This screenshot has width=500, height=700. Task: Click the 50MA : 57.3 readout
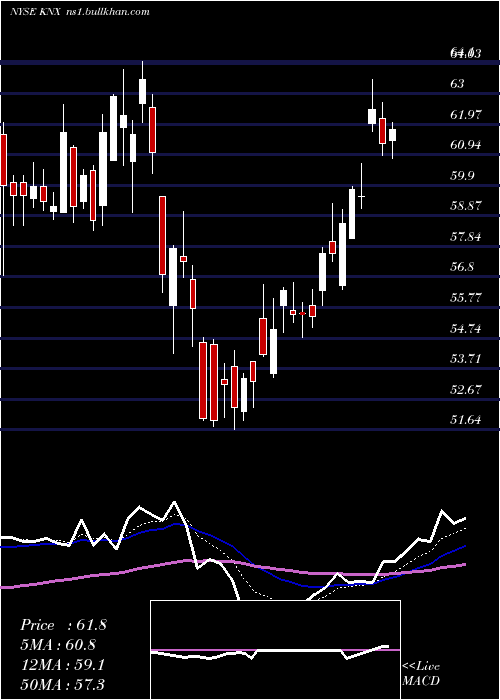(62, 684)
